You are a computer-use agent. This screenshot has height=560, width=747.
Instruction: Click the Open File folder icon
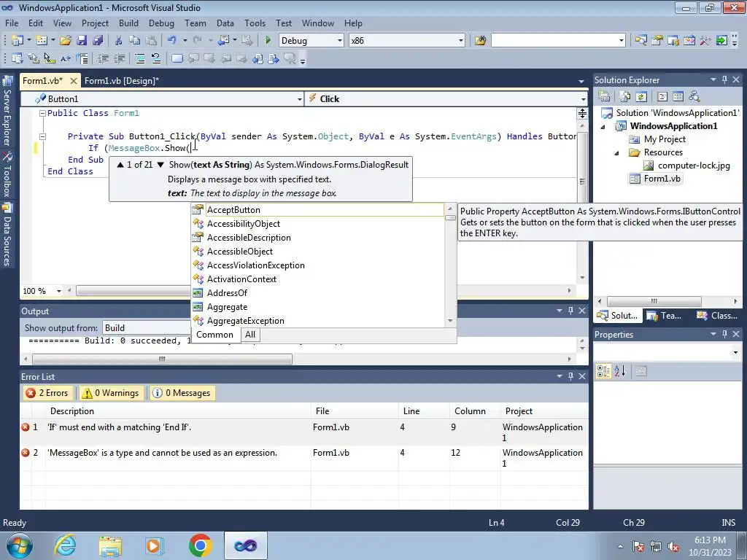coord(66,41)
